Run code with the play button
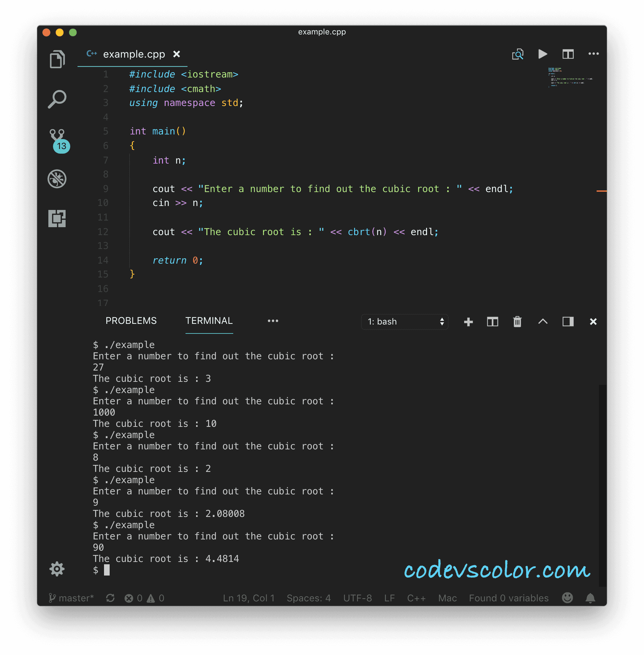 click(543, 54)
